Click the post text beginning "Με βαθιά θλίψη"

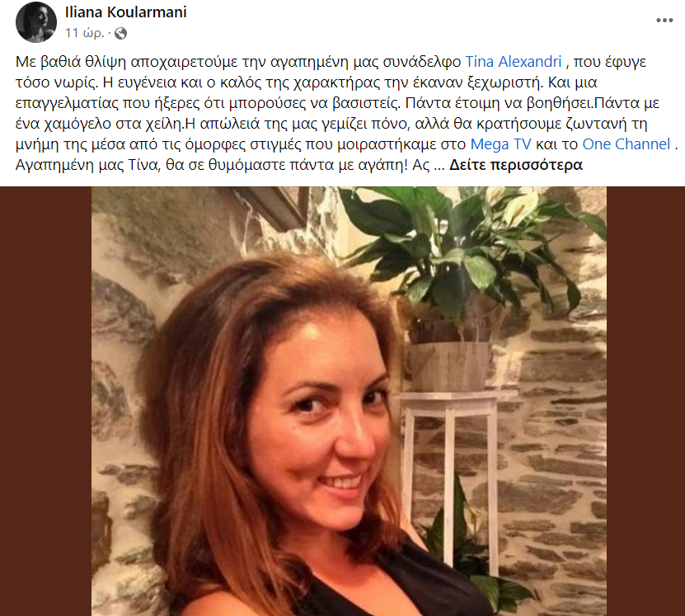346,113
